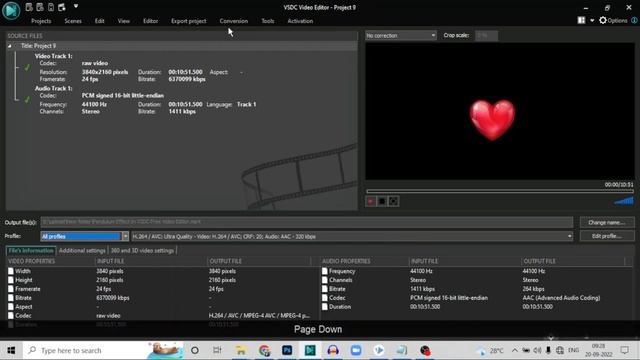Click the taskbar search box
This screenshot has height=360, width=640.
pyautogui.click(x=104, y=350)
